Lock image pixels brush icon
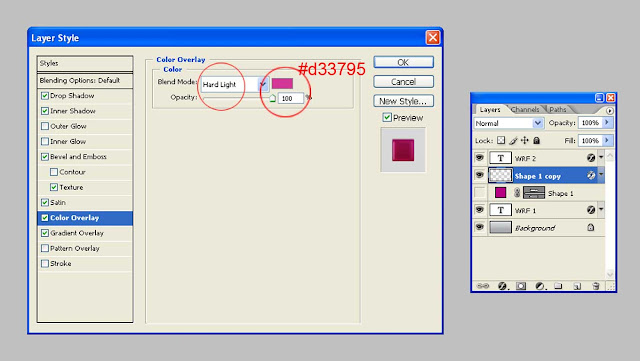 [x=513, y=140]
